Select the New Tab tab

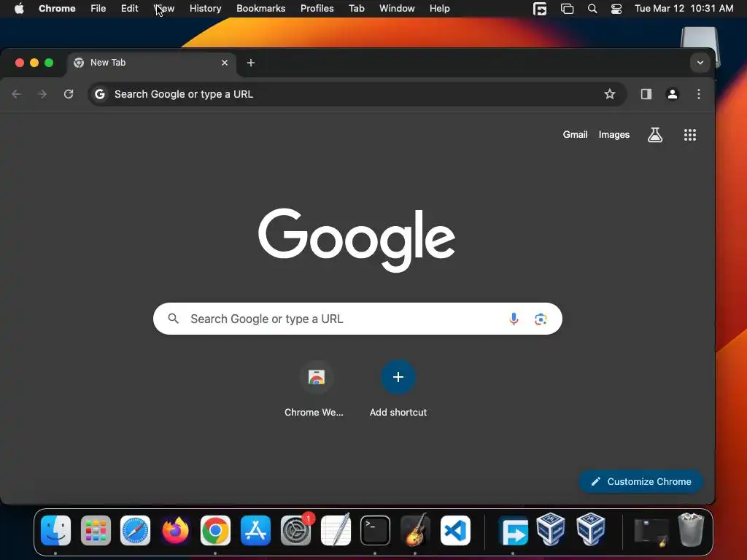point(152,63)
